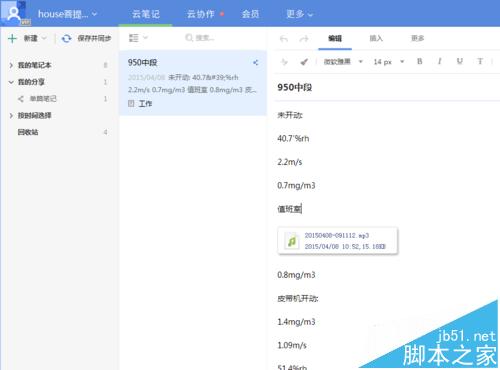Click the share icon on 950中段 note
Image resolution: width=500 pixels, height=370 pixels.
(x=255, y=62)
